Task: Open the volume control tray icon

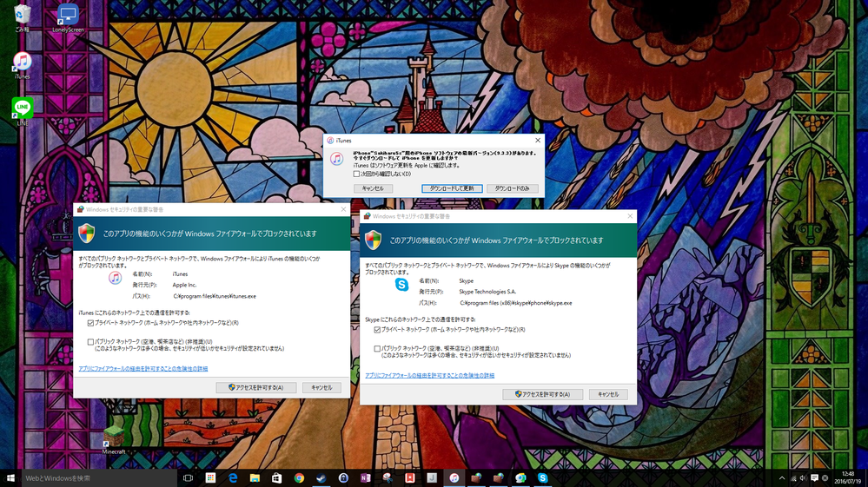Action: pos(803,478)
